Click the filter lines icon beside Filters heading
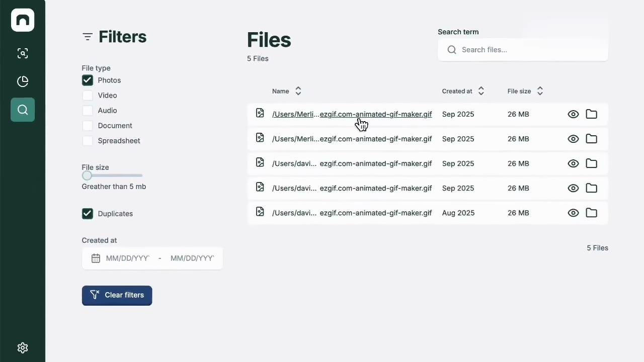This screenshot has height=362, width=644. click(88, 37)
